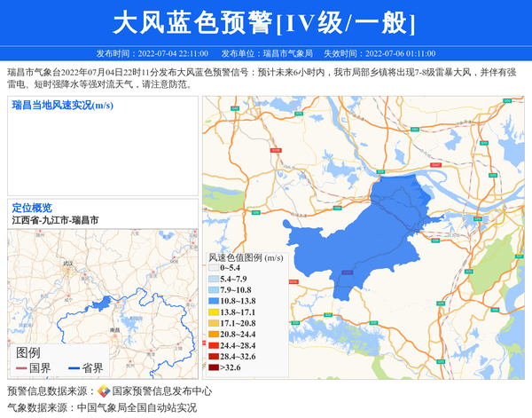This screenshot has height=418, width=532.
Task: Click the dark red >32.6 legend swatch
Action: pos(213,367)
